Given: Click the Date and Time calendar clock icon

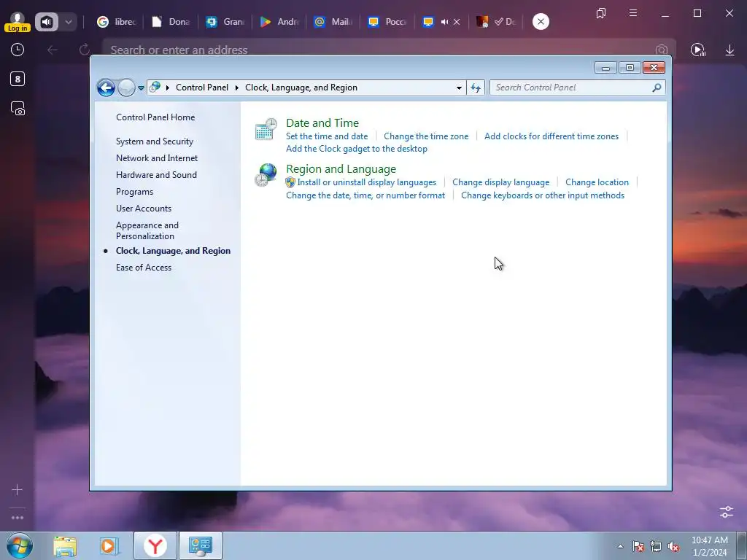Looking at the screenshot, I should coord(266,129).
